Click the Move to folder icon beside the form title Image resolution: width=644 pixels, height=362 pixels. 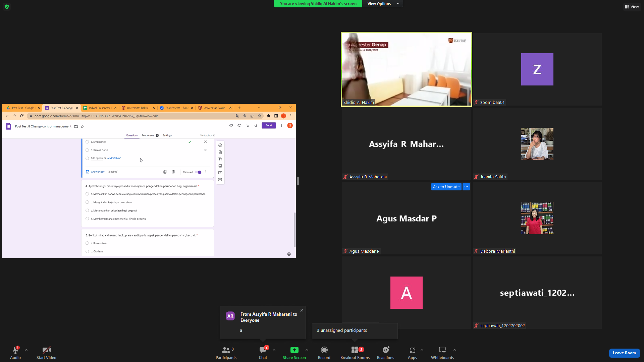76,126
